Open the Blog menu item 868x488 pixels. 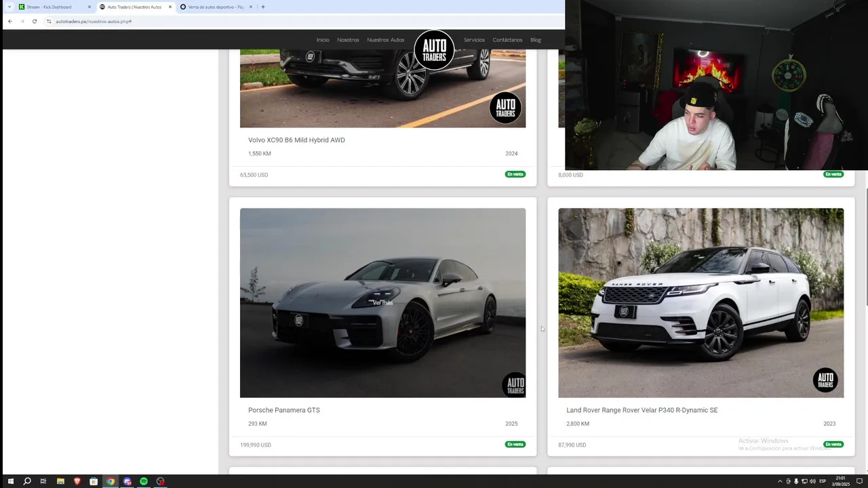(x=536, y=40)
